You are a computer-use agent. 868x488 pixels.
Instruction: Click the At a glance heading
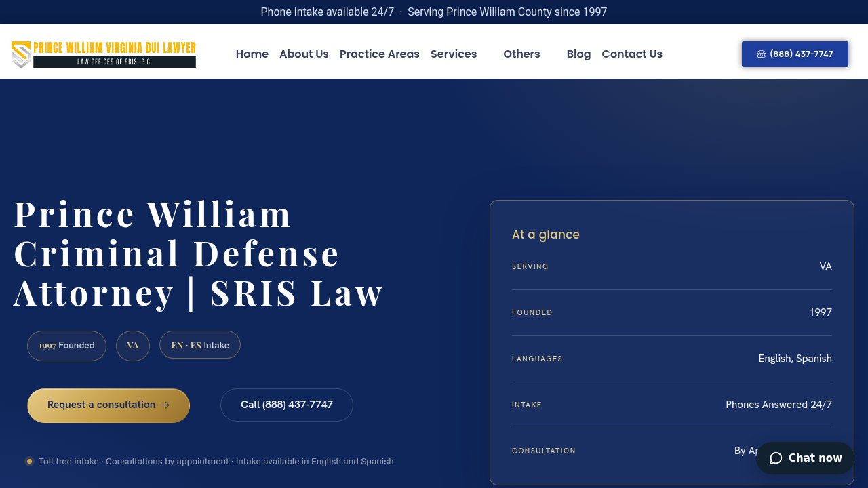coord(546,235)
